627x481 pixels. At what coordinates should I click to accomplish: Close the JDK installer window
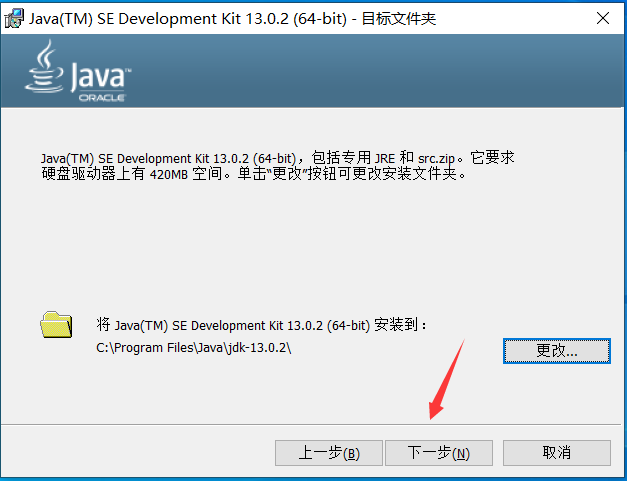[603, 18]
